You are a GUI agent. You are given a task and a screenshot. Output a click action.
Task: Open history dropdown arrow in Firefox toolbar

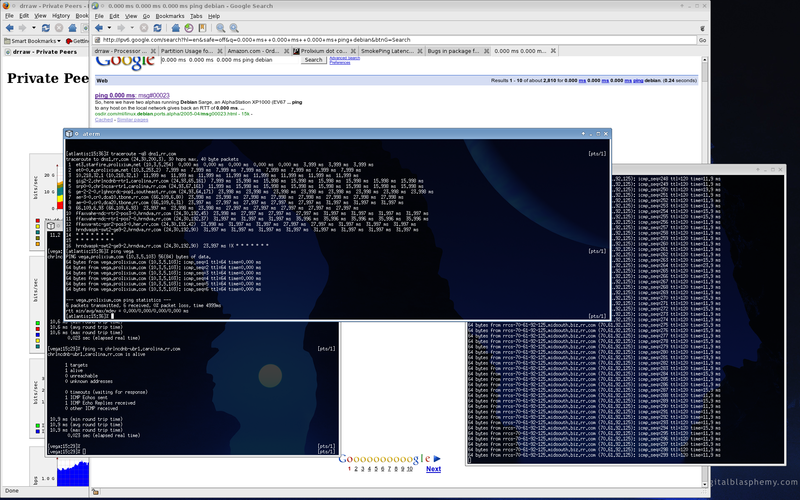point(34,28)
